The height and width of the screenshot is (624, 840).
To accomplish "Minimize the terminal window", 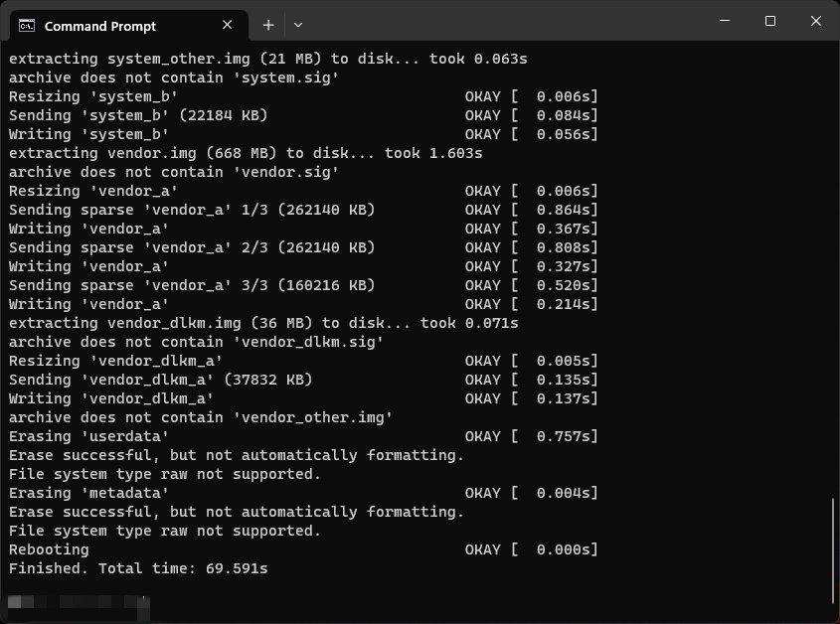I will point(725,21).
